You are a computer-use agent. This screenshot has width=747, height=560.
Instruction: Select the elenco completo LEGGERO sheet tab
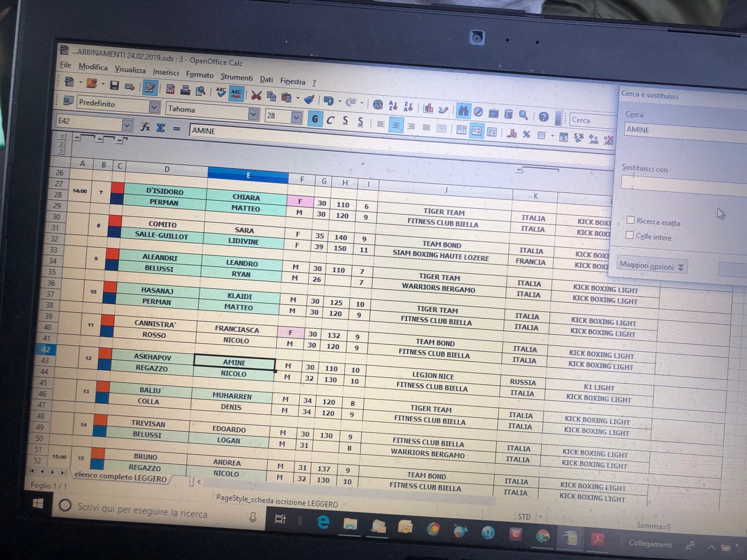pos(120,477)
